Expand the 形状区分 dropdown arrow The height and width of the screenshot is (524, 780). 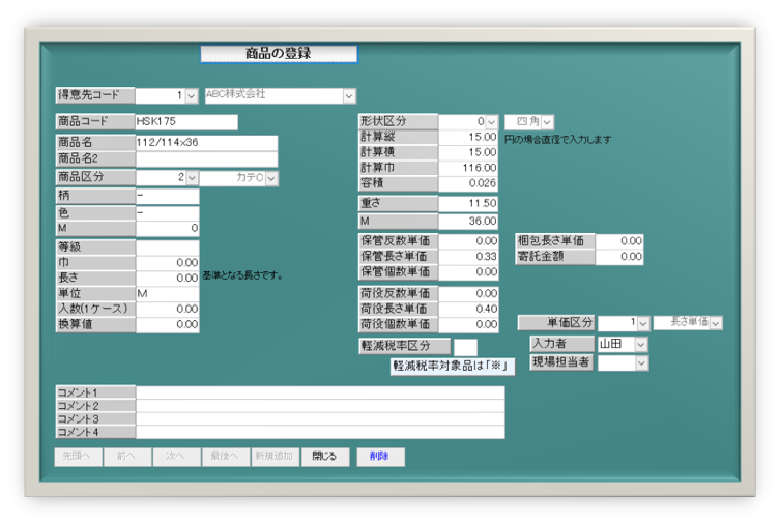coord(491,122)
